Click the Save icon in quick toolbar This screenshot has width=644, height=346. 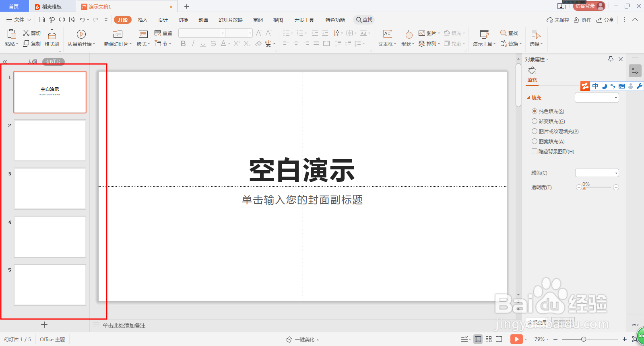(42, 19)
